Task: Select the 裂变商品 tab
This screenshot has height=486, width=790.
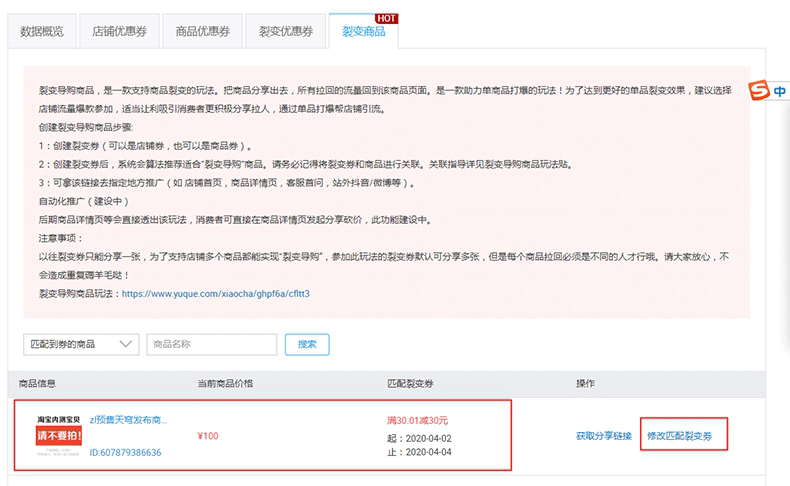Action: pyautogui.click(x=362, y=31)
